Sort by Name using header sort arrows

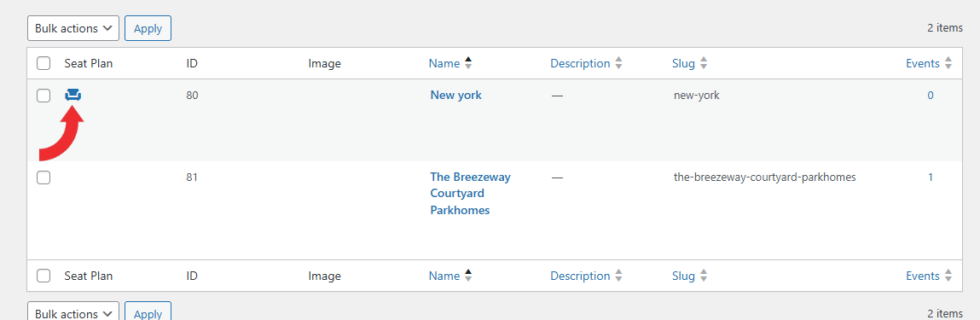tap(468, 63)
